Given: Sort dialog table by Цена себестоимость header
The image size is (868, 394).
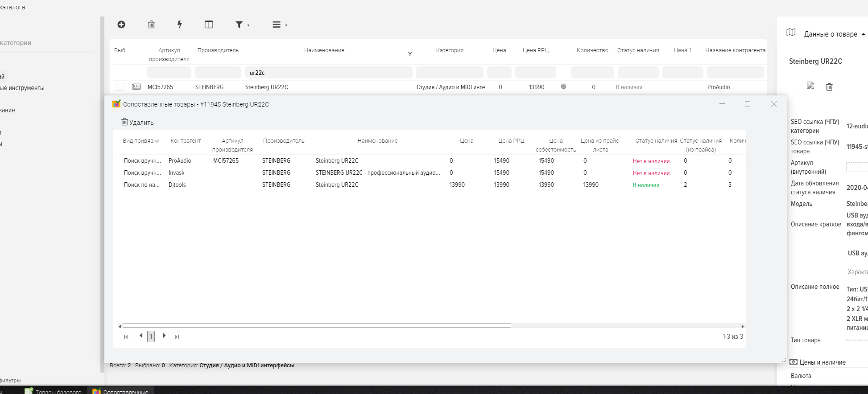Looking at the screenshot, I should click(x=556, y=145).
